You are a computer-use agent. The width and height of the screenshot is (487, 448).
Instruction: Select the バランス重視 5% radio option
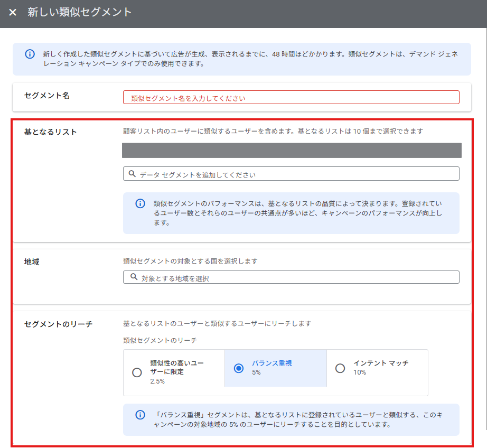click(x=239, y=368)
